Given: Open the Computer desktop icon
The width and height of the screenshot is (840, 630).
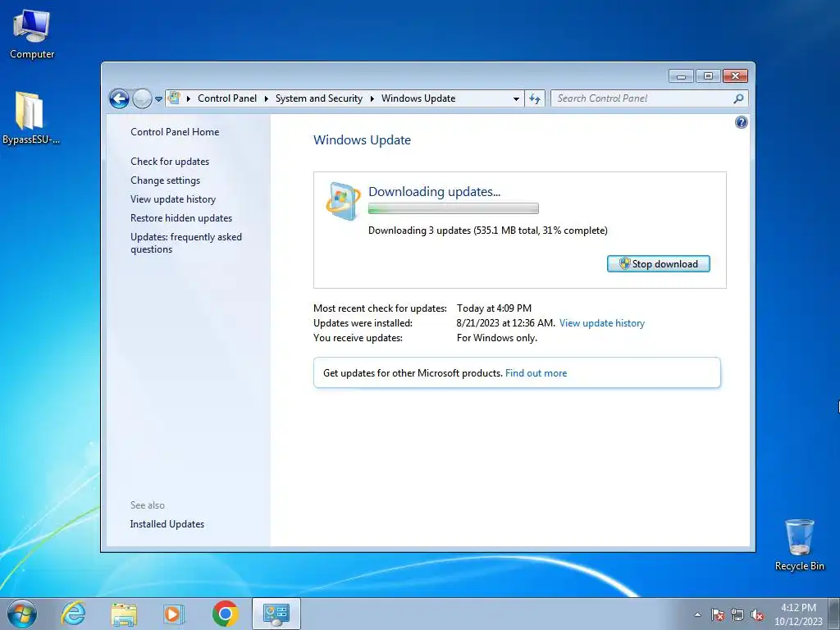Looking at the screenshot, I should pos(32,34).
